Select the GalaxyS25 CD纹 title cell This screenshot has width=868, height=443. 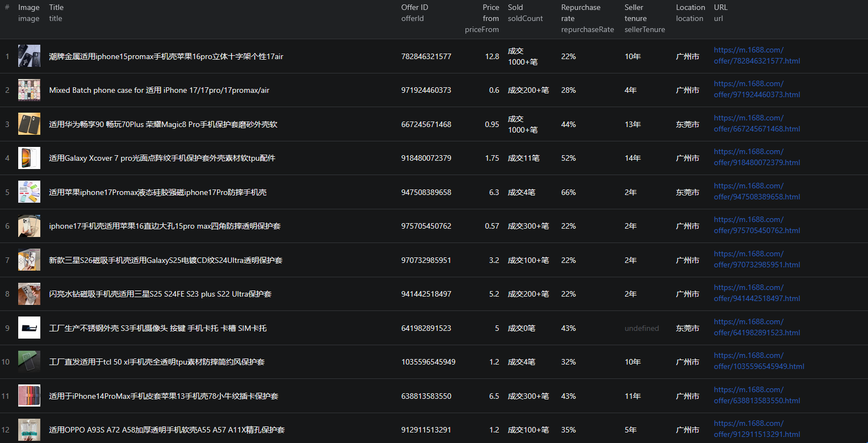tap(166, 260)
